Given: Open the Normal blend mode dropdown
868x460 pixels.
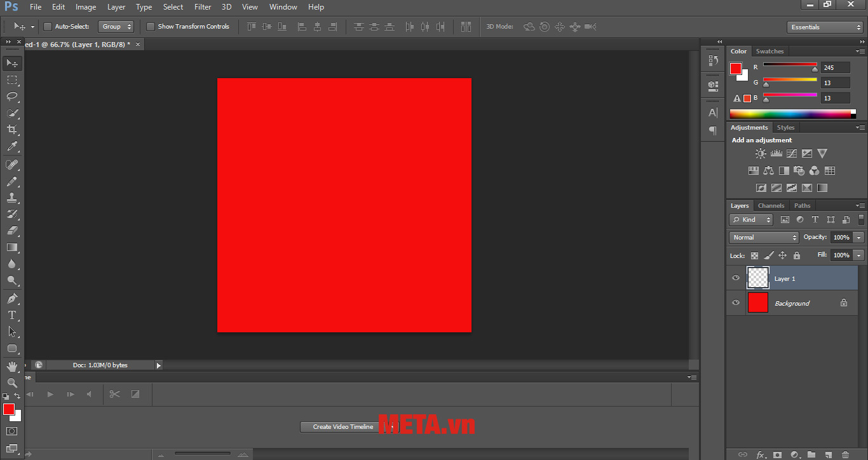Looking at the screenshot, I should pyautogui.click(x=764, y=237).
